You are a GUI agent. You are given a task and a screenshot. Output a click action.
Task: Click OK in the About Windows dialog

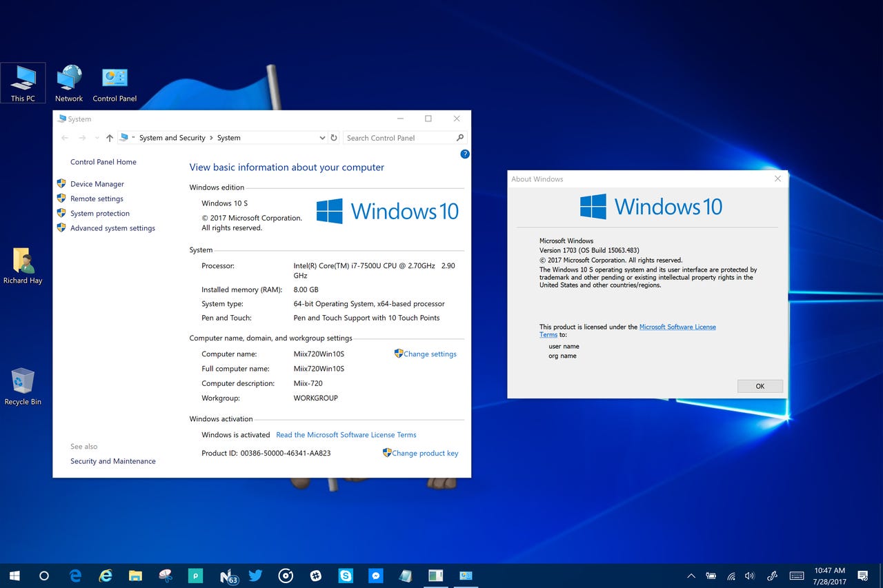pyautogui.click(x=760, y=386)
